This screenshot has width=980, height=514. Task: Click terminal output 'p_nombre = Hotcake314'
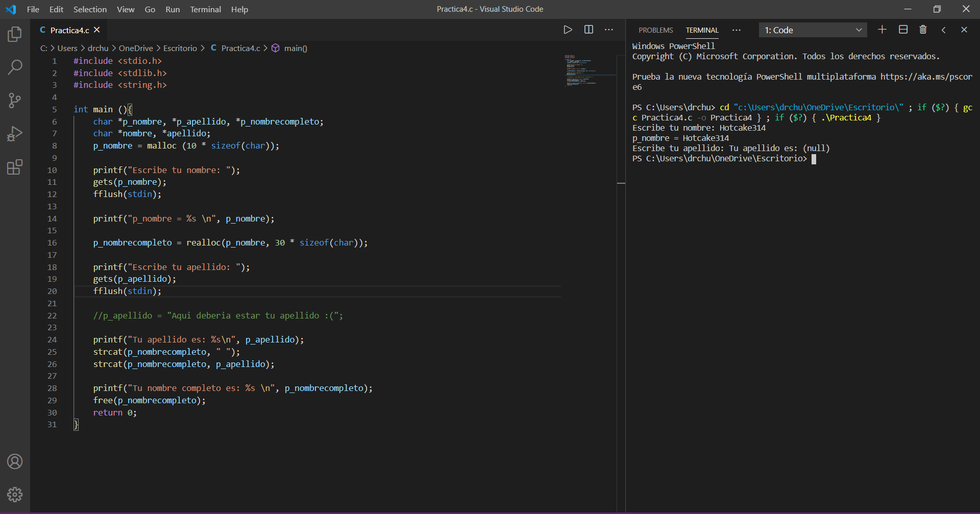(x=680, y=138)
